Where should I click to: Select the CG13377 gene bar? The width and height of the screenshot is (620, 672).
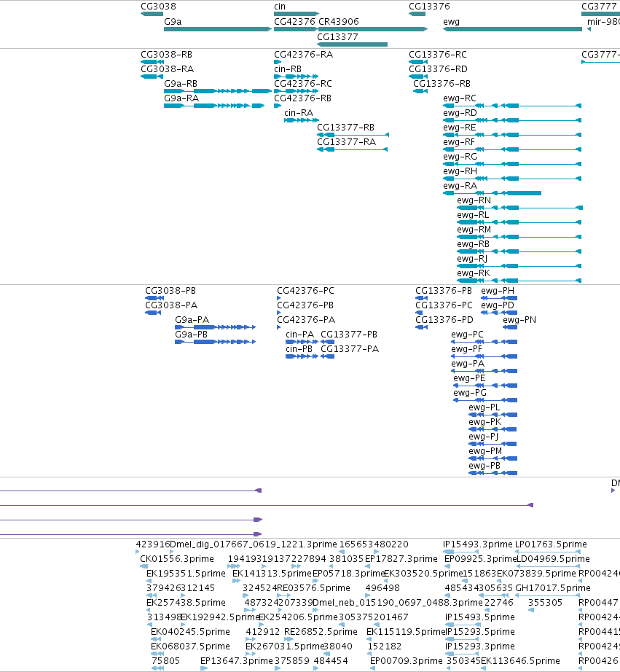(x=352, y=44)
